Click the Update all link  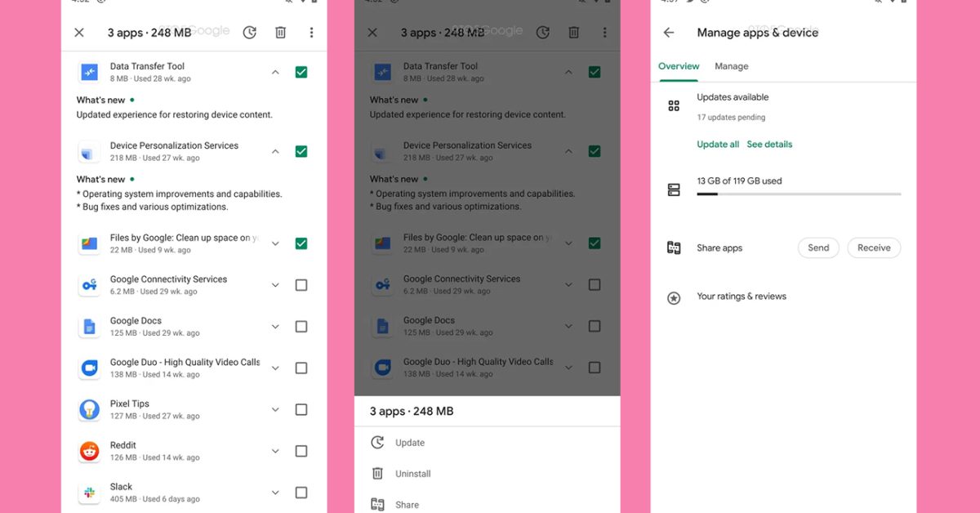(x=718, y=145)
